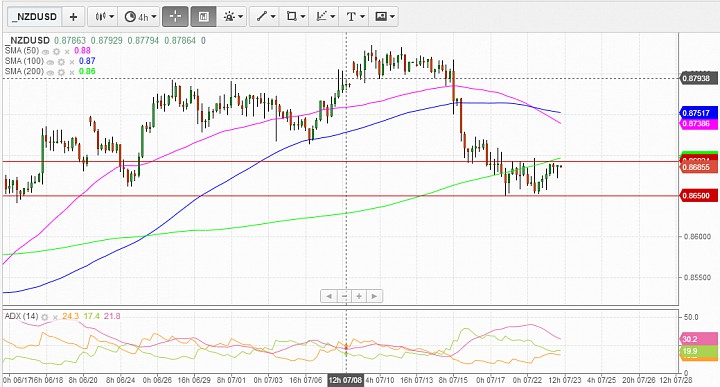Toggle the crosshair cursor tool

point(175,17)
